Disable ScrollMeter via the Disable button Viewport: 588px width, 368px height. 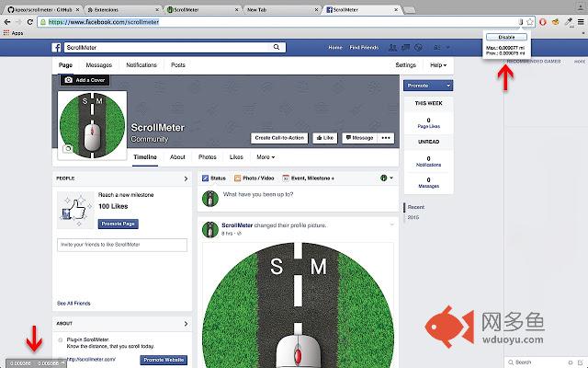(506, 37)
